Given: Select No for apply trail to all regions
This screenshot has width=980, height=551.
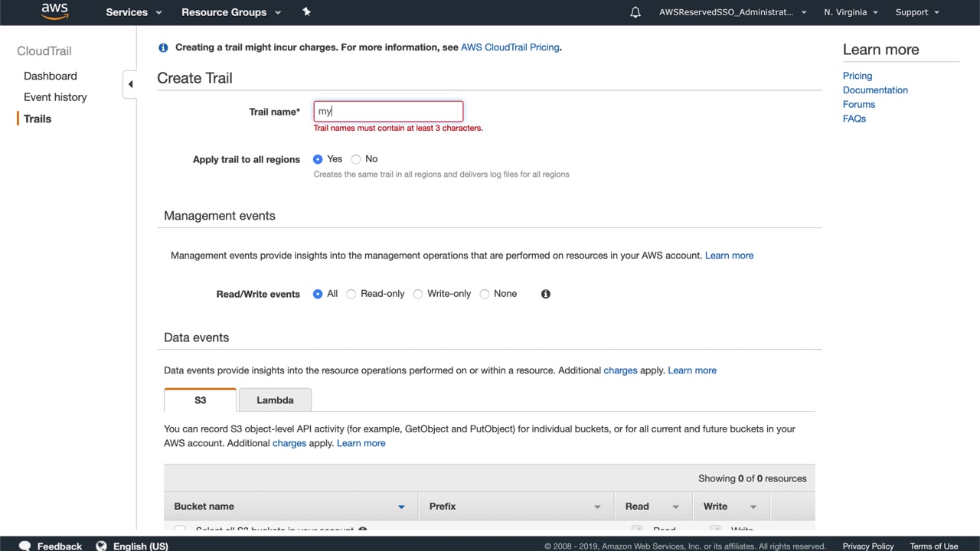Looking at the screenshot, I should click(356, 159).
